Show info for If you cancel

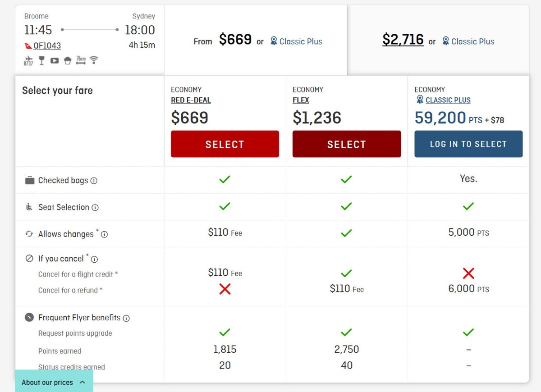[x=94, y=259]
